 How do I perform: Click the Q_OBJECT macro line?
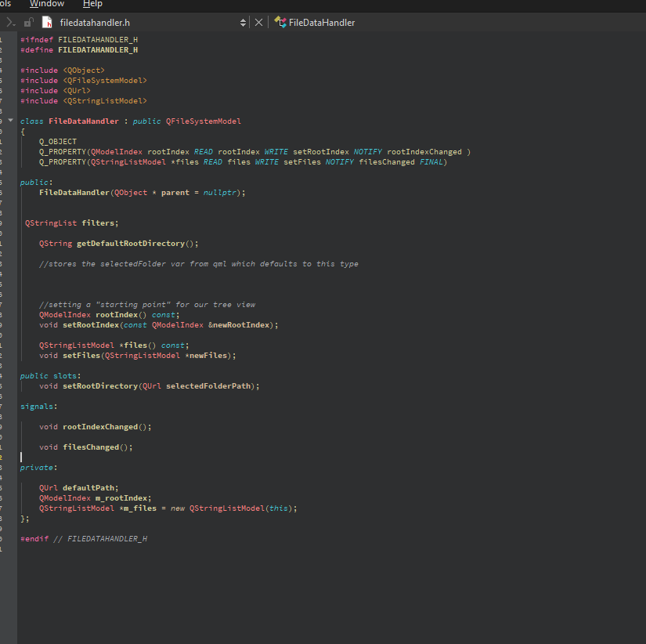tap(58, 142)
